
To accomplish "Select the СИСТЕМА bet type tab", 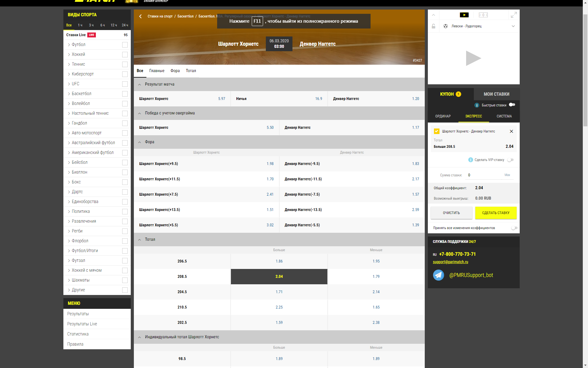I will (x=504, y=116).
